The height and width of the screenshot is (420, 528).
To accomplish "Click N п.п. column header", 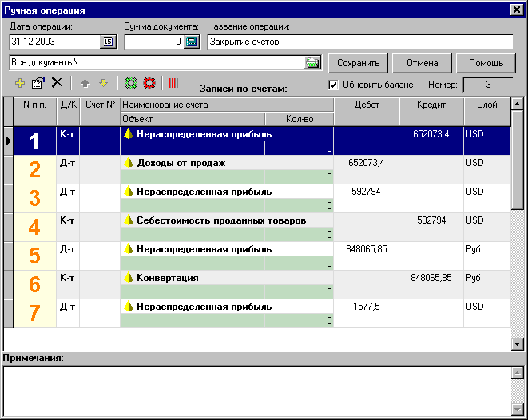I will (x=34, y=112).
